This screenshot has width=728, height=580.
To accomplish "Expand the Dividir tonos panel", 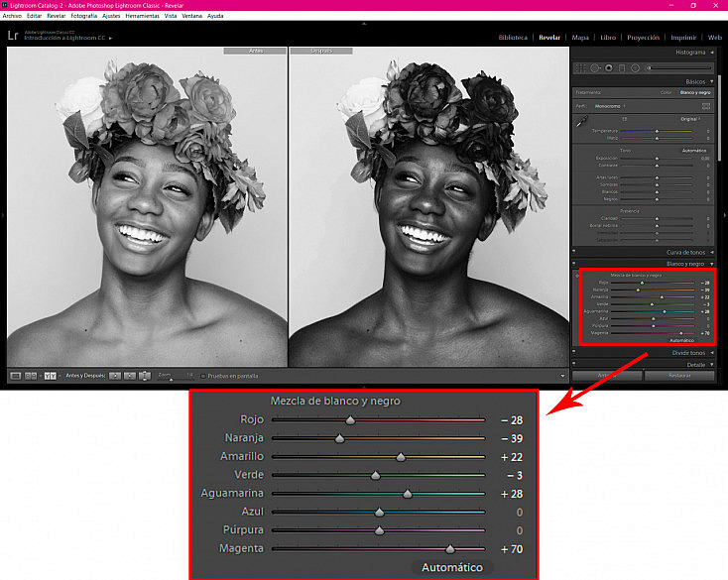I will coord(712,353).
